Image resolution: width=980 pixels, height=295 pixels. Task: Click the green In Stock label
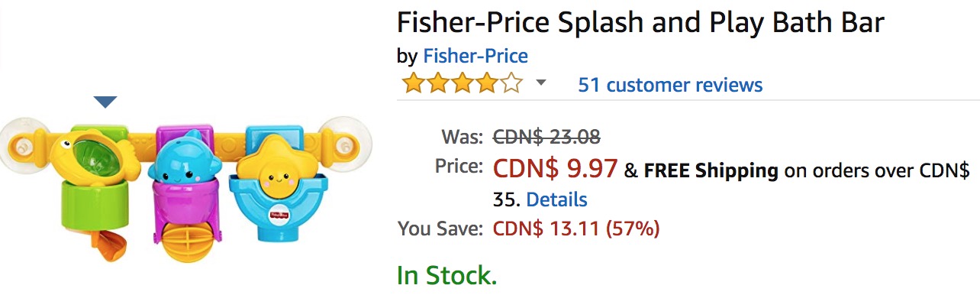tap(446, 274)
